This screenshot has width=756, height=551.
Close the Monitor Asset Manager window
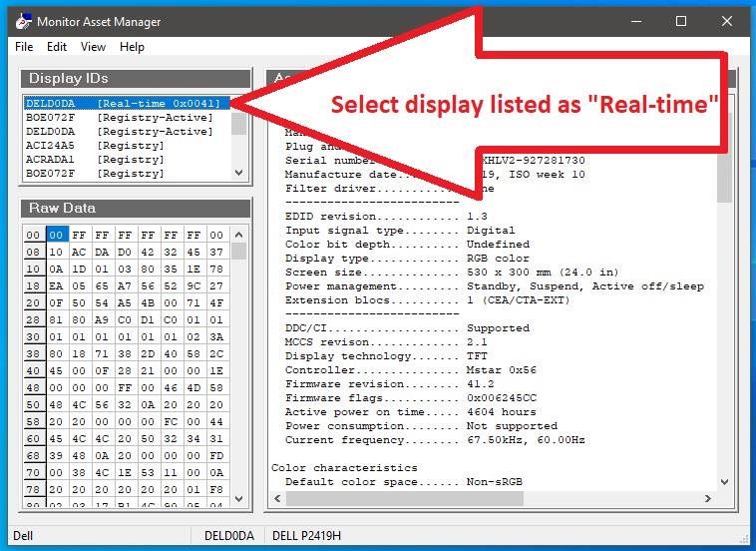point(727,21)
